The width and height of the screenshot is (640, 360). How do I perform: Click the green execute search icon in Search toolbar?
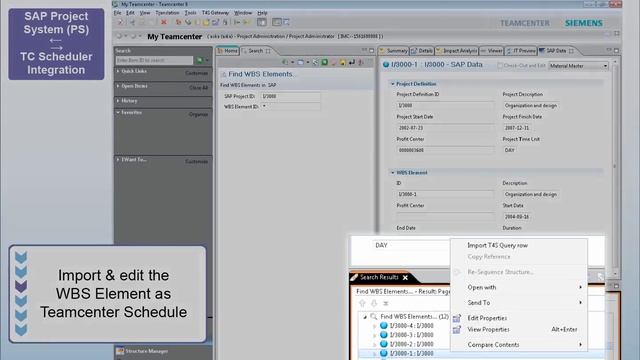(x=324, y=62)
